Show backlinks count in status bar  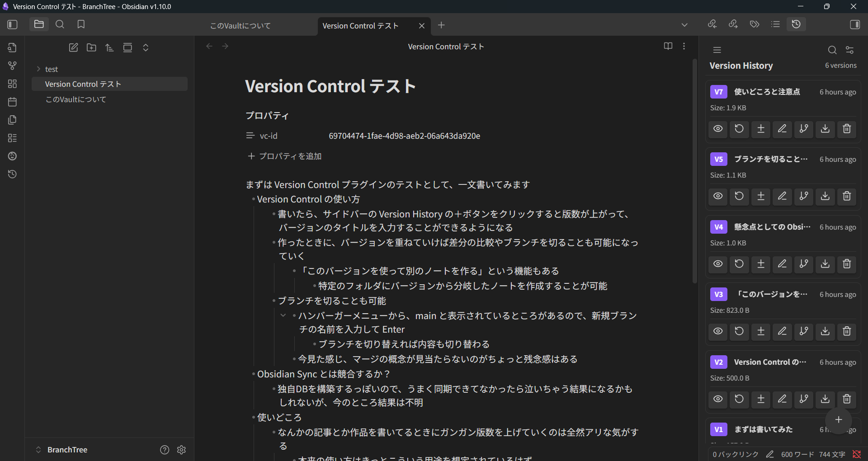(736, 455)
